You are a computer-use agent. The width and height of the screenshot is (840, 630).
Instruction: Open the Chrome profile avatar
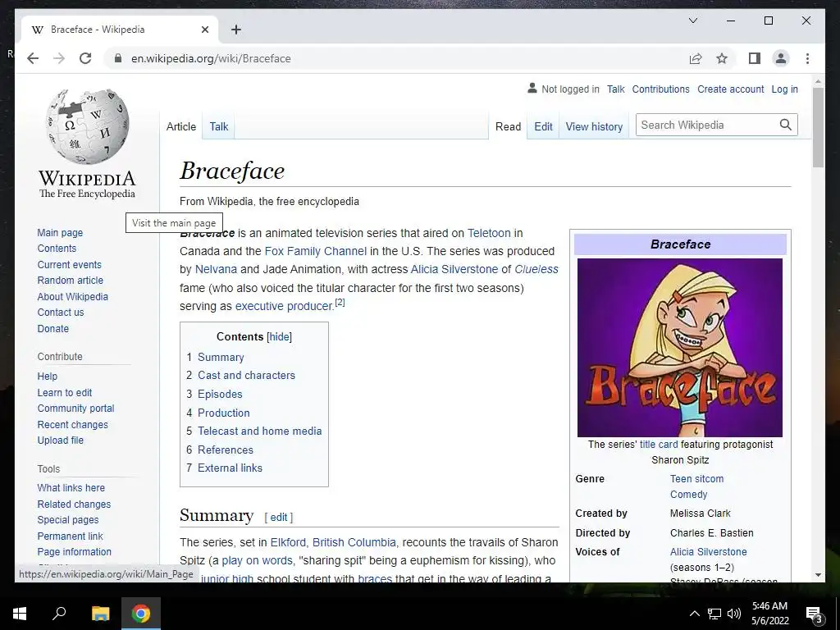coord(781,58)
